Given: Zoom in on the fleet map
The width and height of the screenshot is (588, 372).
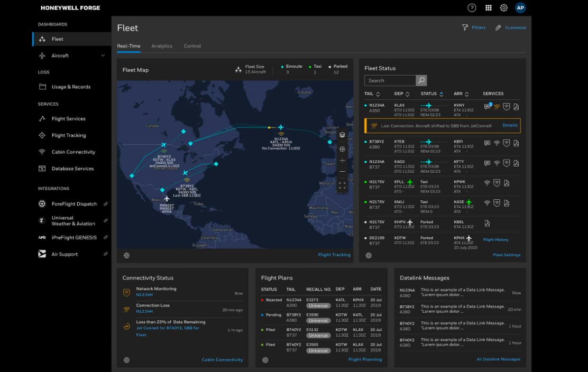Looking at the screenshot, I should [x=342, y=160].
